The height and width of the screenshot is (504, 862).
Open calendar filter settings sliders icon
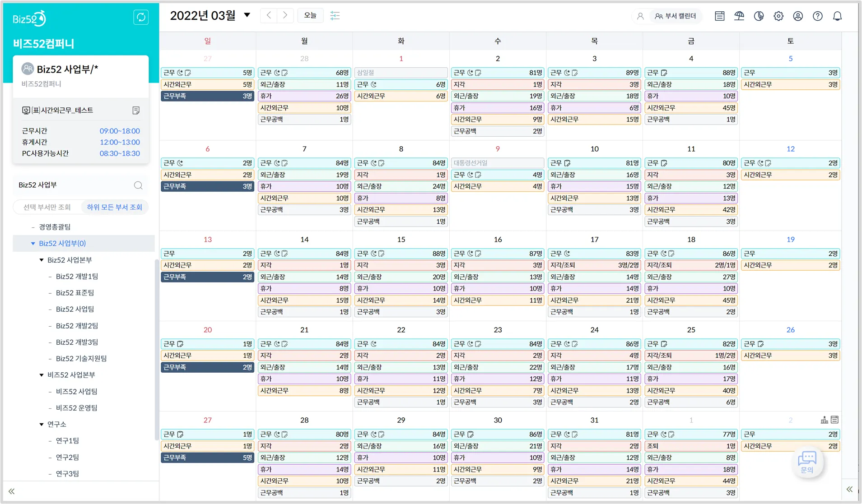pyautogui.click(x=335, y=16)
